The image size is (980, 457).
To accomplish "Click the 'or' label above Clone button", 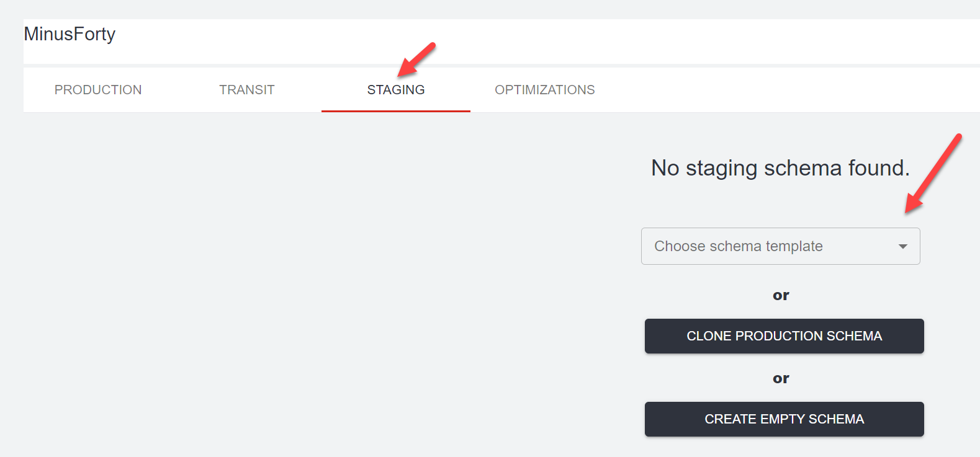I will pos(781,295).
